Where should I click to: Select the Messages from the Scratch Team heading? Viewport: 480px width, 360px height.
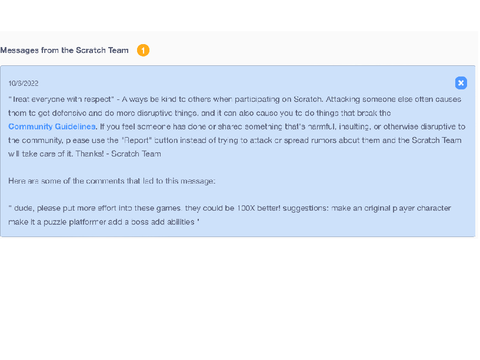(x=64, y=50)
